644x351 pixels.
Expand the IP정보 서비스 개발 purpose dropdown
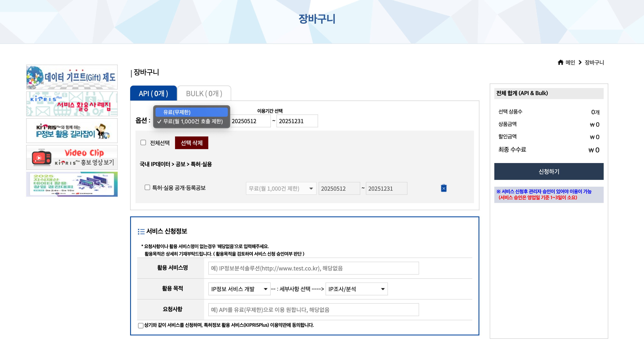click(239, 289)
